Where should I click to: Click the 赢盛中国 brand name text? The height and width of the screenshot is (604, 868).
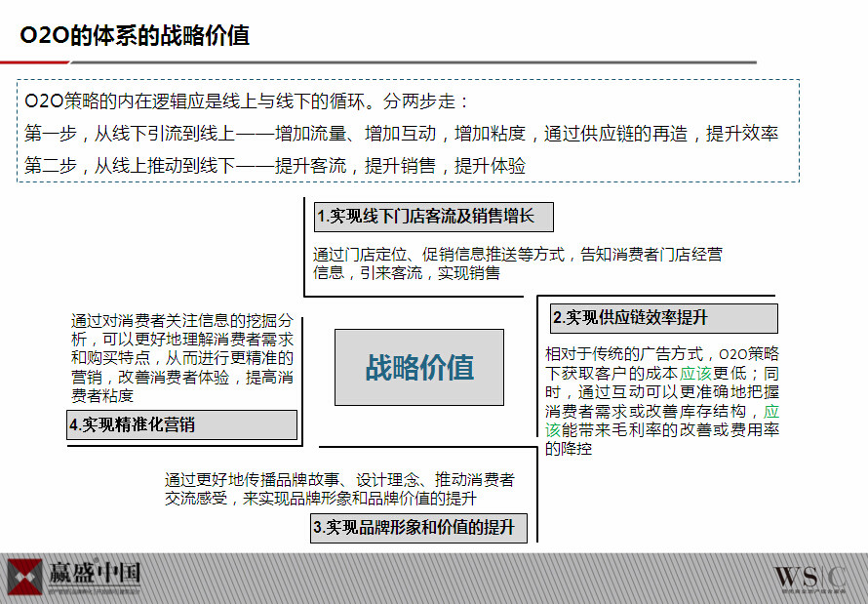click(94, 572)
